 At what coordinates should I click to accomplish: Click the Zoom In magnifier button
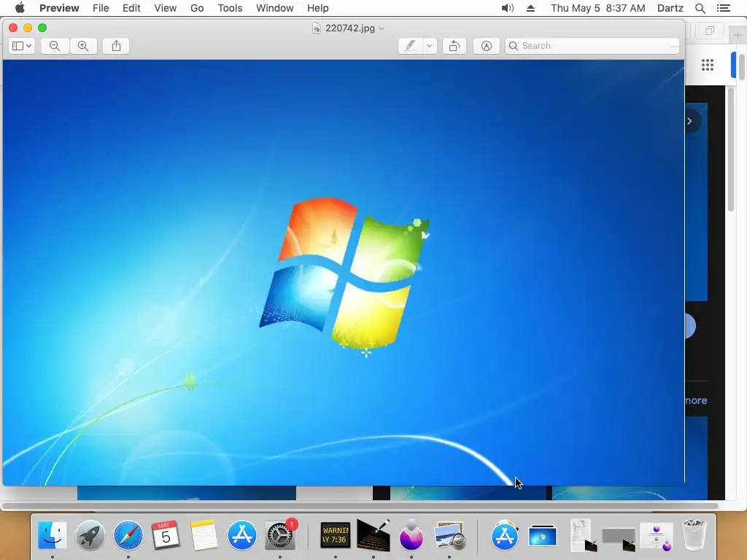coord(83,46)
